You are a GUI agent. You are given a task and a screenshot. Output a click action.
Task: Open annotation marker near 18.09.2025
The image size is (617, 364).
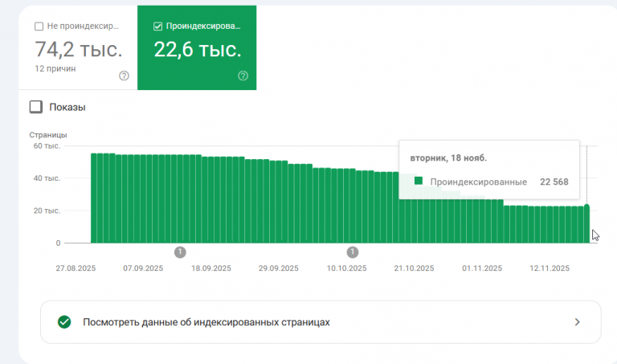180,252
